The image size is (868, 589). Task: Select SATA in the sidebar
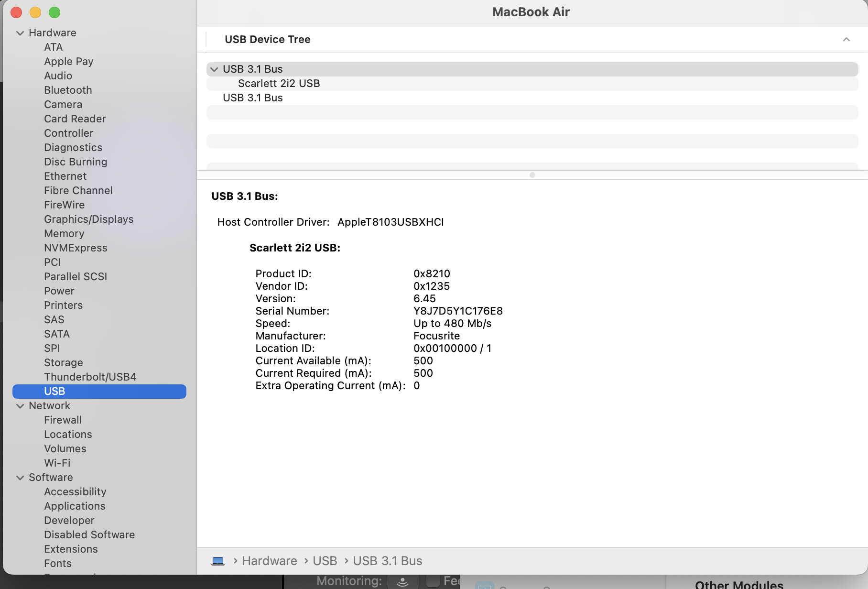coord(57,334)
